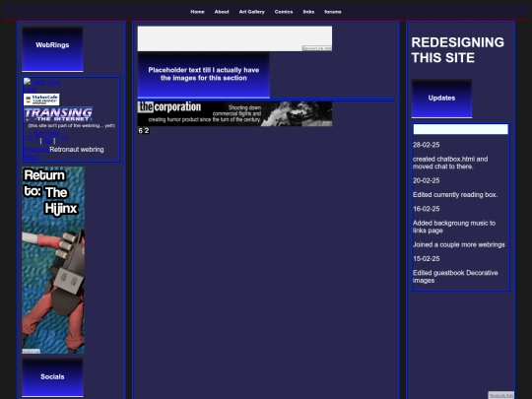The image size is (532, 399).
Task: Click the white ad banner at top
Action: pyautogui.click(x=234, y=38)
